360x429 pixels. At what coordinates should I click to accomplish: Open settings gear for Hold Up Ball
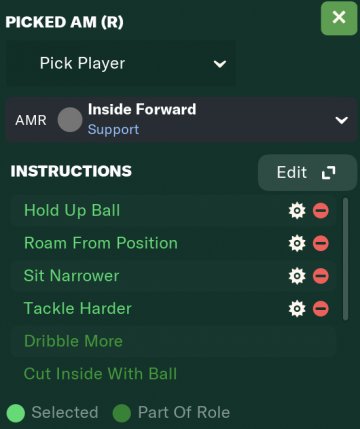coord(297,211)
